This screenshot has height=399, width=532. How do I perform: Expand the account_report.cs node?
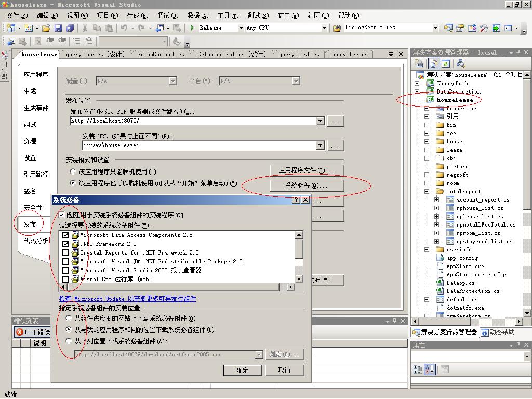[436, 200]
